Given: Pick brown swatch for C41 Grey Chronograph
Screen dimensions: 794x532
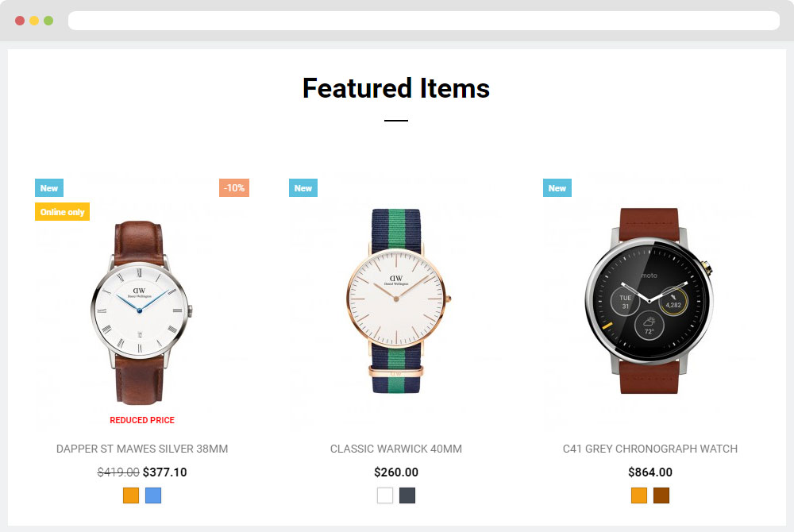Looking at the screenshot, I should 661,495.
